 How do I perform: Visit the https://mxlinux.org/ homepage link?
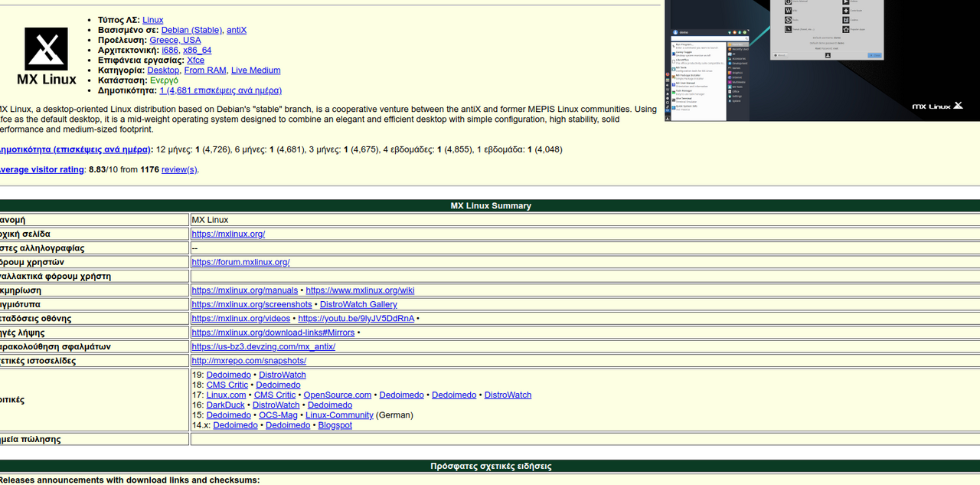228,234
